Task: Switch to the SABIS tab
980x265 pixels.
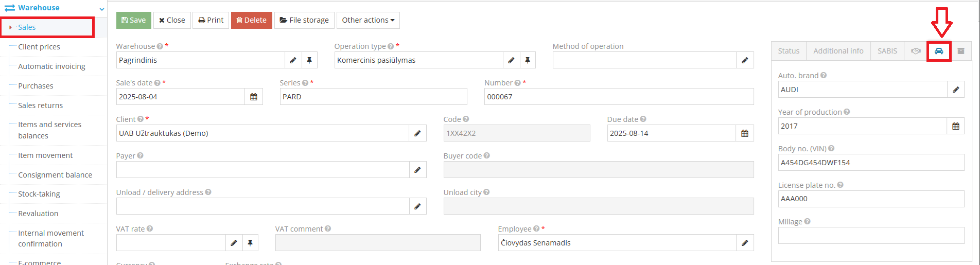Action: pyautogui.click(x=887, y=51)
